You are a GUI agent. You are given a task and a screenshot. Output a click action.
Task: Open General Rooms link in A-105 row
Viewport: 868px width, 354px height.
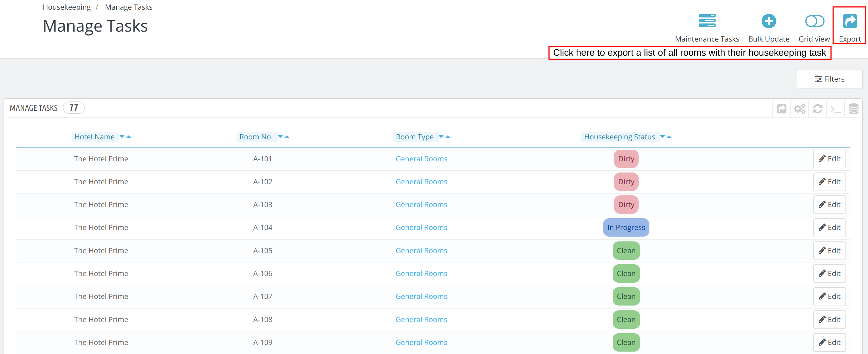tap(421, 250)
